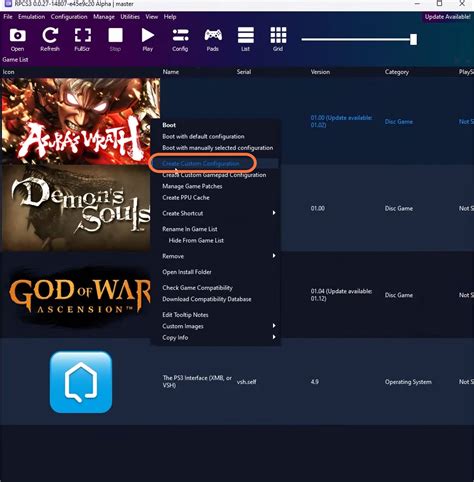Click Asura's Wrath 01.00 update available cell

tap(341, 121)
